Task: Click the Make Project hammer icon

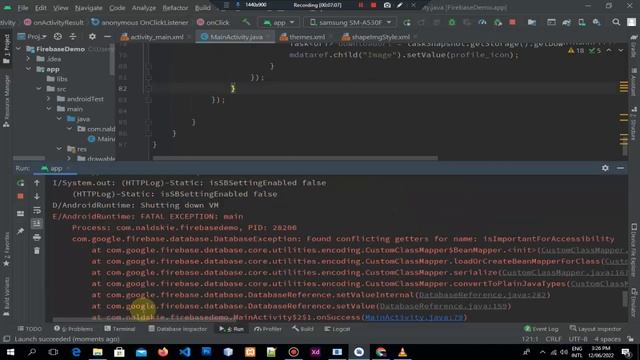Action: pyautogui.click(x=246, y=22)
